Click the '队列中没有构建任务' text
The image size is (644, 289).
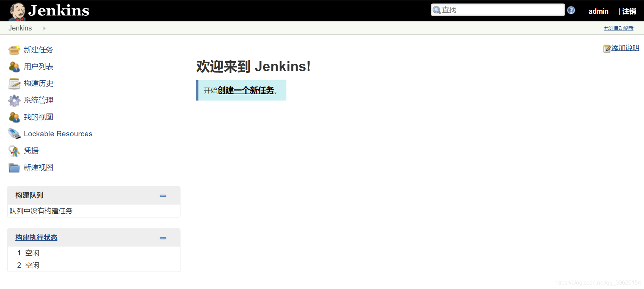(x=41, y=211)
